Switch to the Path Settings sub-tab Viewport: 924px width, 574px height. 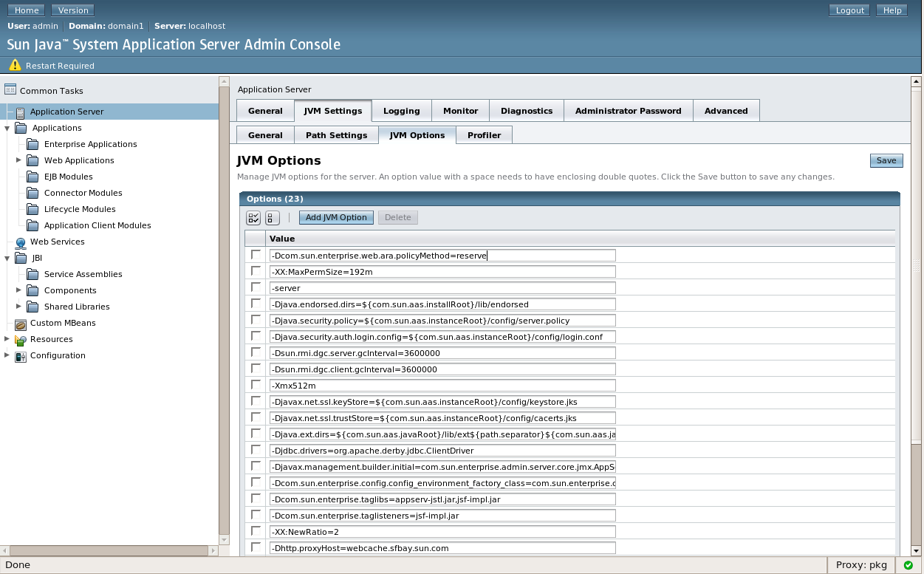[337, 135]
